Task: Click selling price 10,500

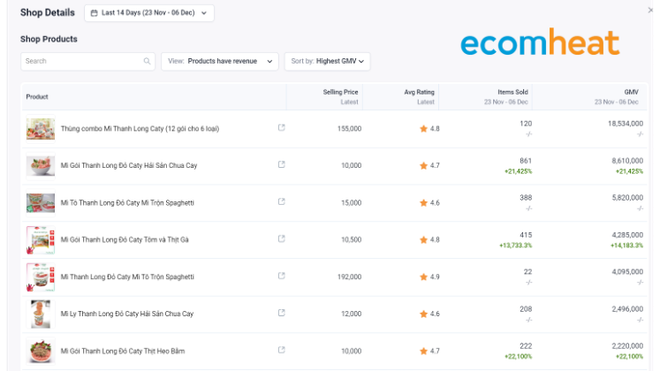Action: coord(351,240)
